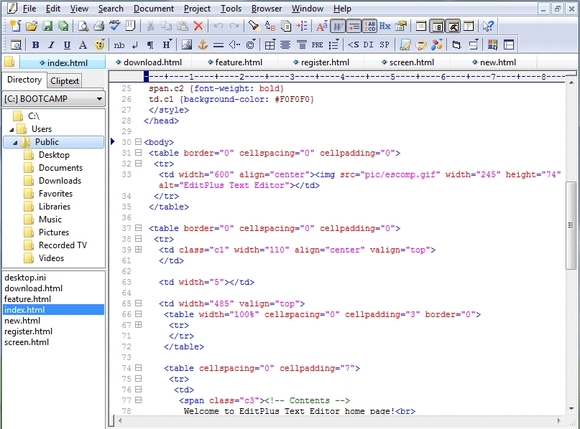Image resolution: width=580 pixels, height=429 pixels.
Task: Click the red X Delete icon
Action: click(x=199, y=26)
